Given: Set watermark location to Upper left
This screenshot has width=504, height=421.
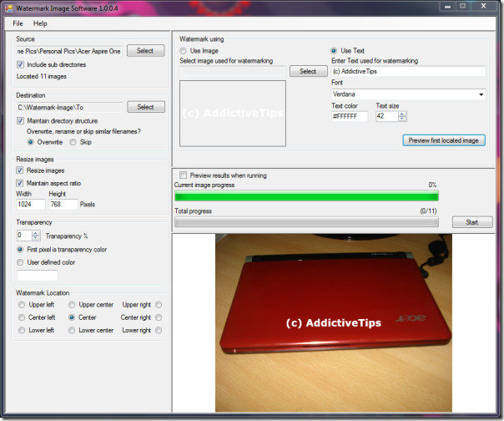Looking at the screenshot, I should (x=22, y=305).
